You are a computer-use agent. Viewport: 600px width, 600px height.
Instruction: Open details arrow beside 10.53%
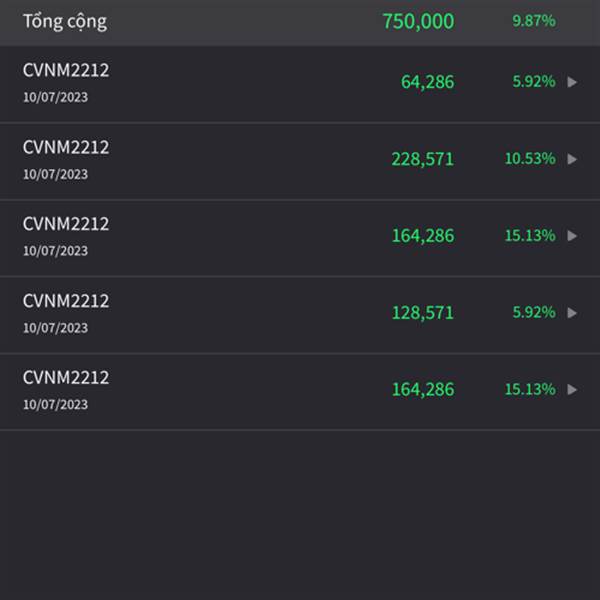[572, 159]
